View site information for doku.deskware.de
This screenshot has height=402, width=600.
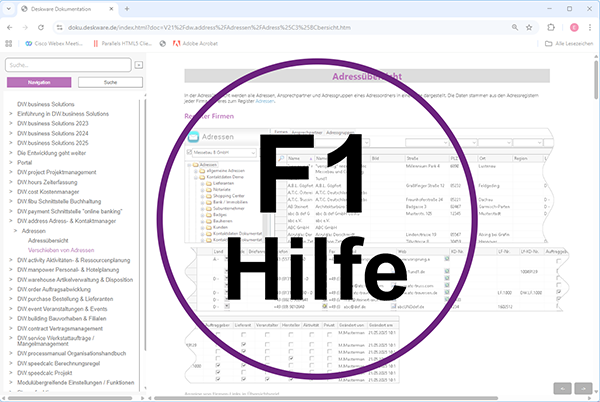click(59, 28)
